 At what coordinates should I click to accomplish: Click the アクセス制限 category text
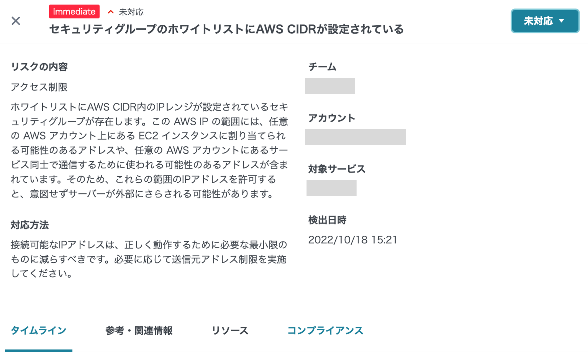(x=39, y=87)
